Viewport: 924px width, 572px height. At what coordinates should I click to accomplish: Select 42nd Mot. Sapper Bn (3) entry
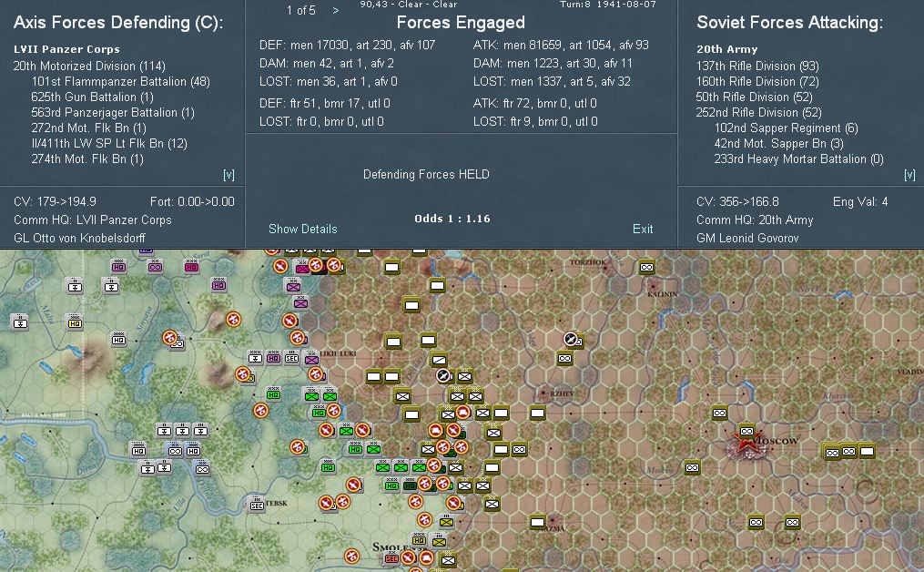[778, 143]
